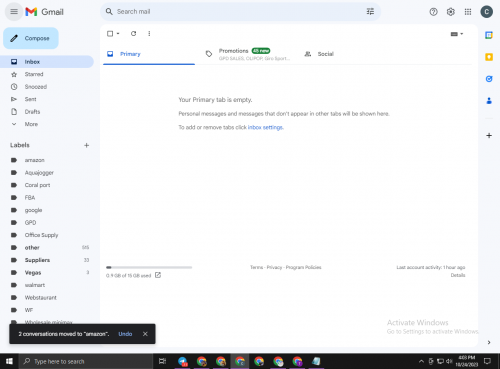Click the Gmail logo
The width and height of the screenshot is (500, 369).
[44, 12]
